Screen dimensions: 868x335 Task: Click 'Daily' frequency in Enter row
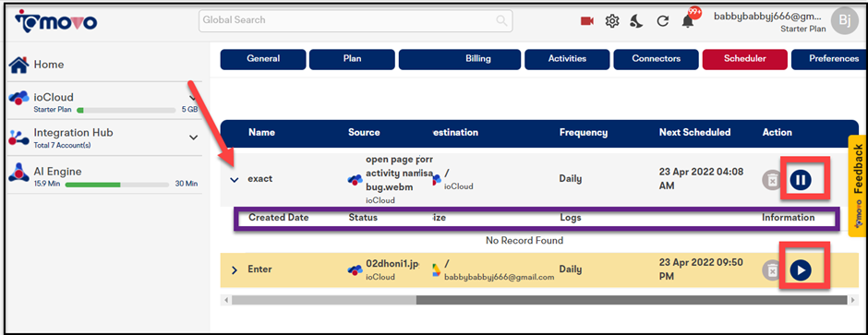pos(570,269)
